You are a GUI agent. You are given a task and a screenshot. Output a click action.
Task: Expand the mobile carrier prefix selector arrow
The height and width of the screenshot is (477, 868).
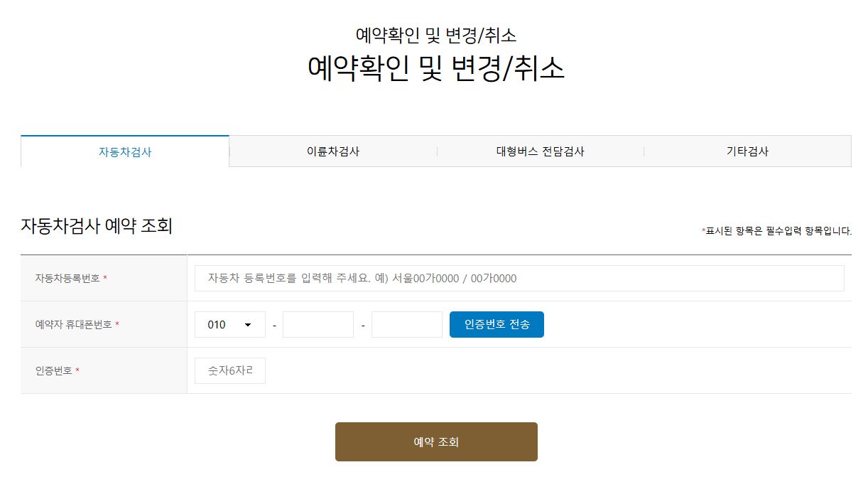pos(249,324)
